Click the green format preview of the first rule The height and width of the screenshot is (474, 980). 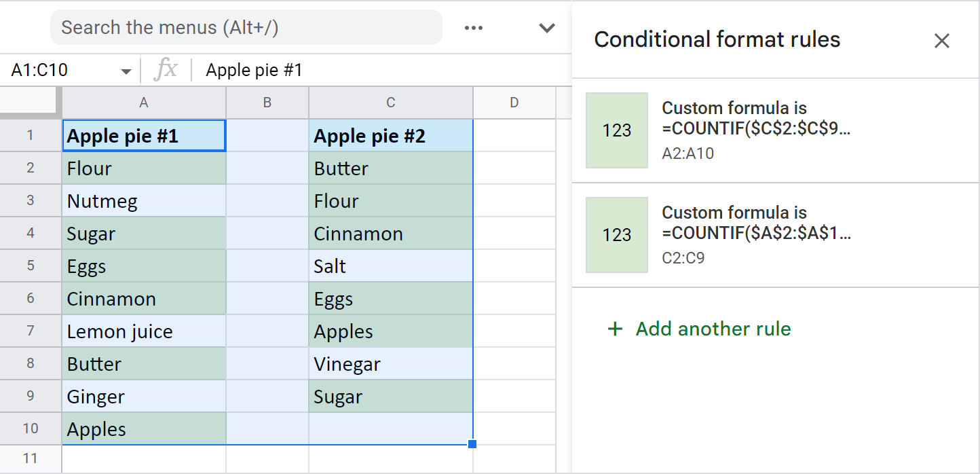616,130
